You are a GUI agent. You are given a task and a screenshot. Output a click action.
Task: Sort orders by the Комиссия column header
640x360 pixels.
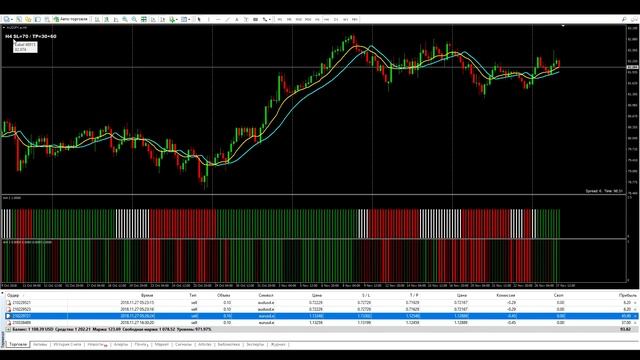[506, 295]
